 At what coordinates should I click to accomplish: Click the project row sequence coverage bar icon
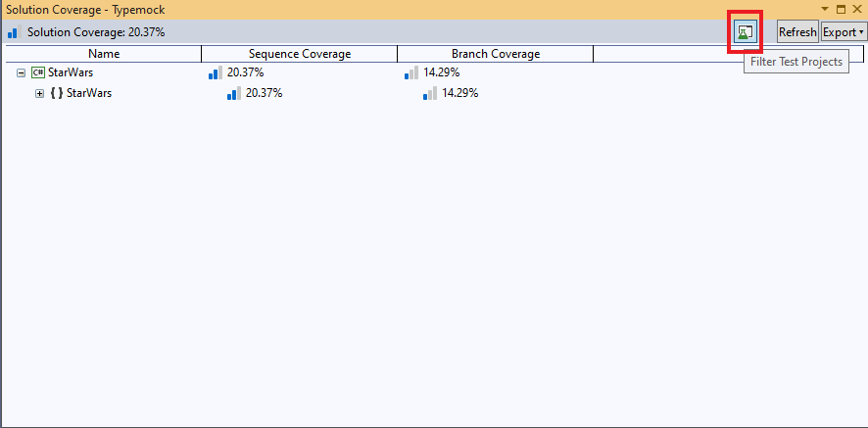pyautogui.click(x=216, y=72)
